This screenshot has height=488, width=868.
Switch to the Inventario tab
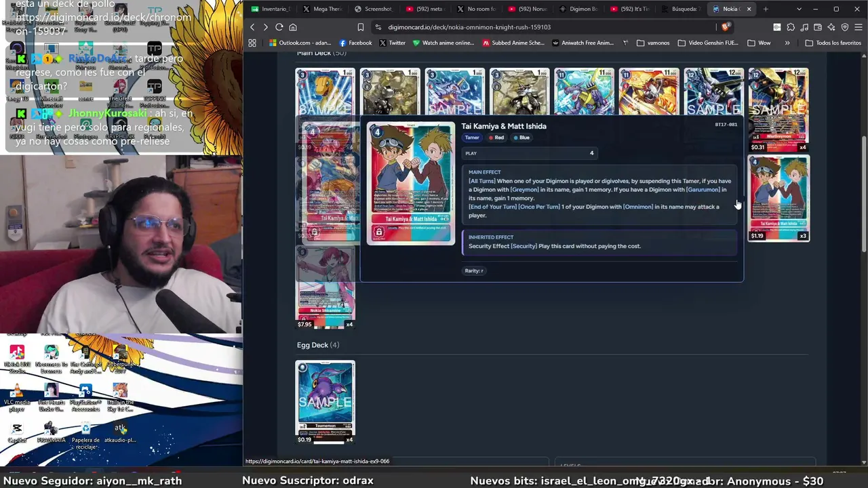click(271, 9)
